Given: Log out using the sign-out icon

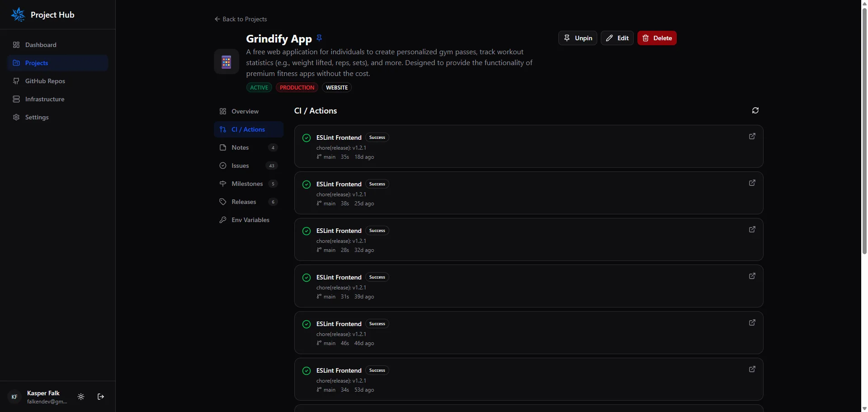Looking at the screenshot, I should pyautogui.click(x=101, y=397).
